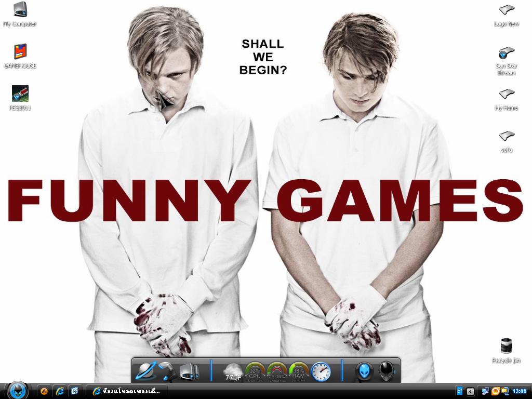Click the computer towers icon in dock
This screenshot has width=532, height=399.
coord(189,371)
